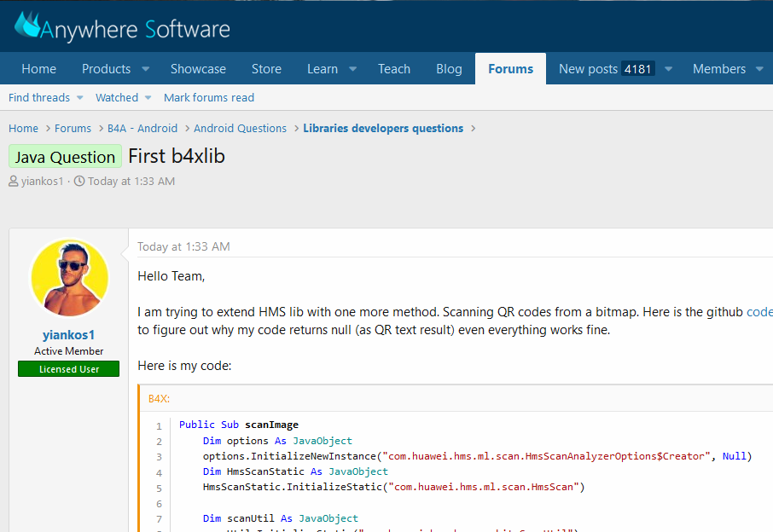The width and height of the screenshot is (773, 532).
Task: Click the Java Question prefix tag
Action: (65, 157)
